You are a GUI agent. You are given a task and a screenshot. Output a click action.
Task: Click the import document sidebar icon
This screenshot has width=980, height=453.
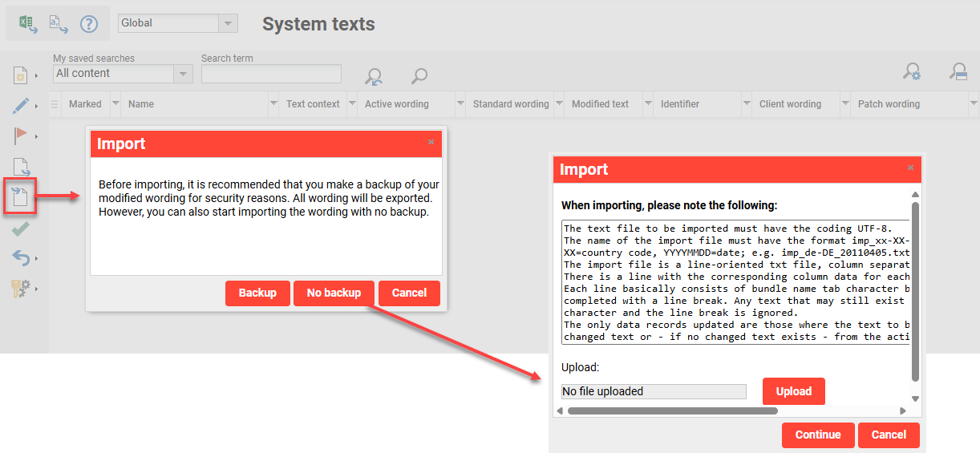pos(20,196)
